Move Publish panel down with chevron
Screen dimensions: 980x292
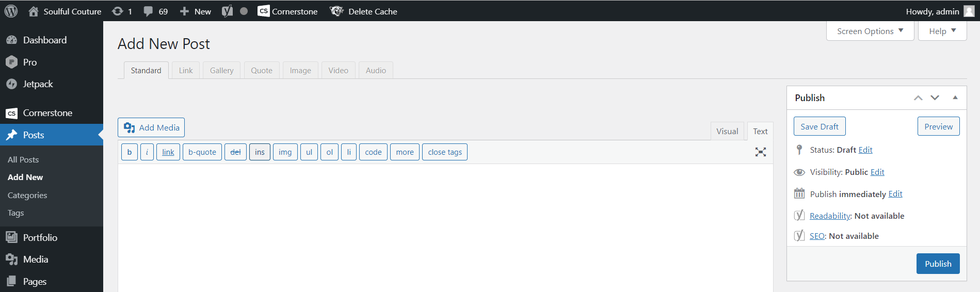pos(935,98)
